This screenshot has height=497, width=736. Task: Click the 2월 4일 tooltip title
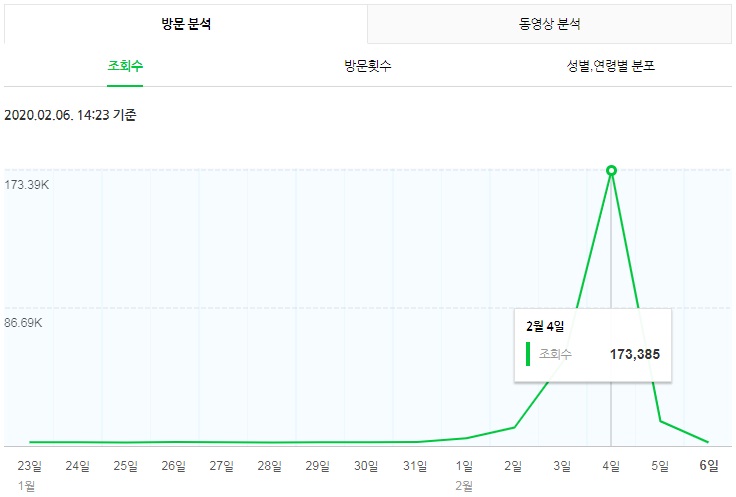pos(545,326)
